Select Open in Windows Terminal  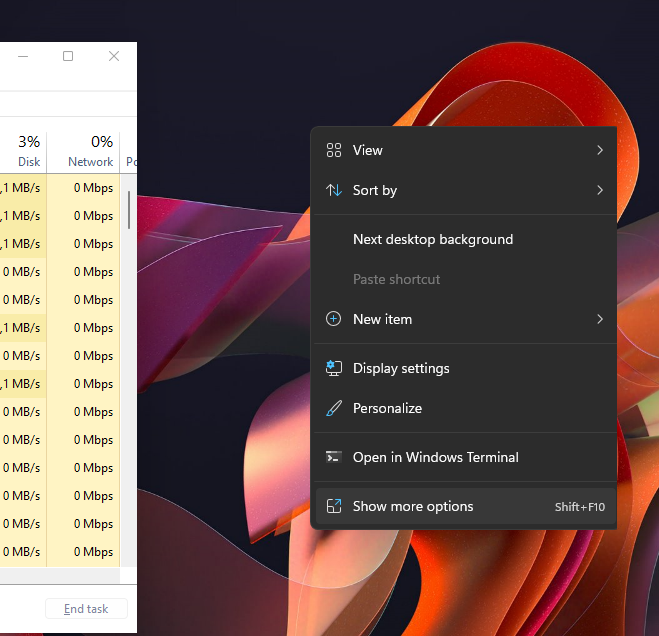tap(466, 457)
